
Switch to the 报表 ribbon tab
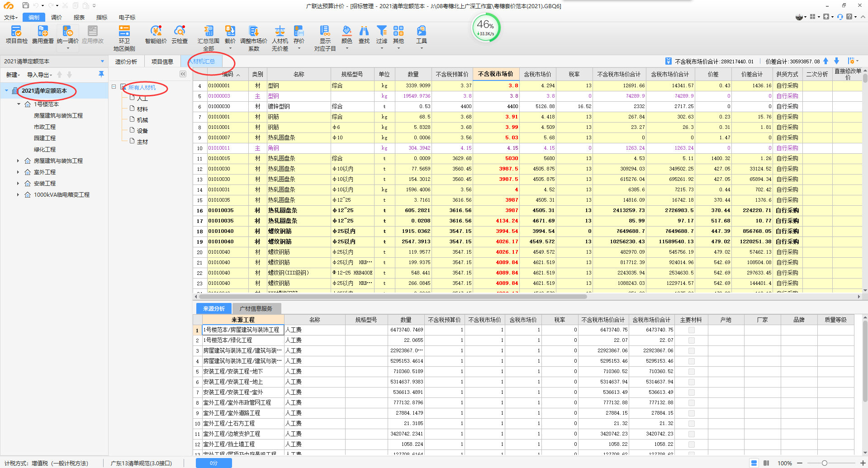click(x=79, y=18)
